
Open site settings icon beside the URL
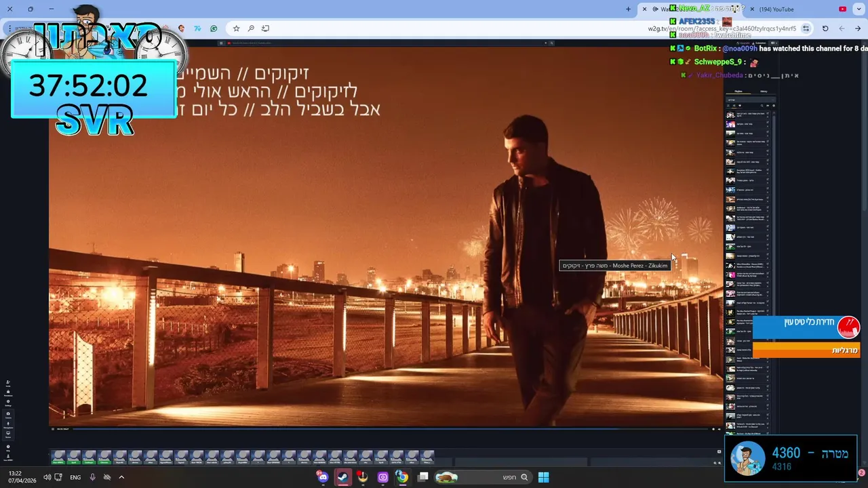806,28
